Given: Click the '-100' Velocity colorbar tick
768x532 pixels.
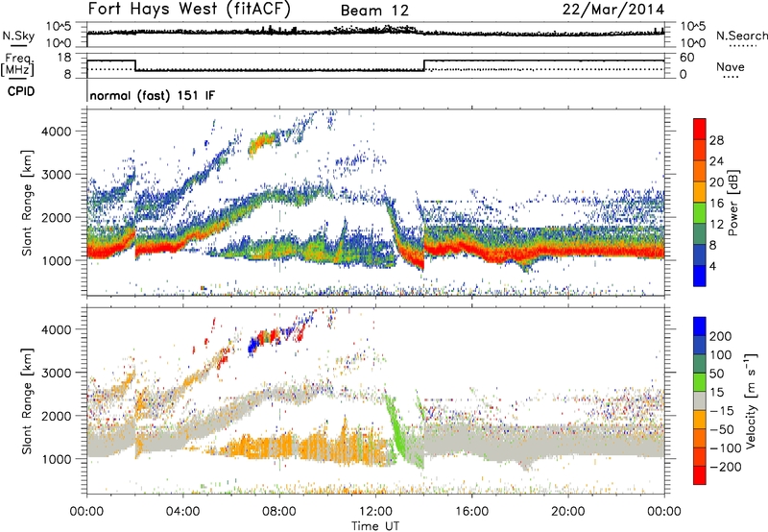Looking at the screenshot, I should tap(726, 448).
